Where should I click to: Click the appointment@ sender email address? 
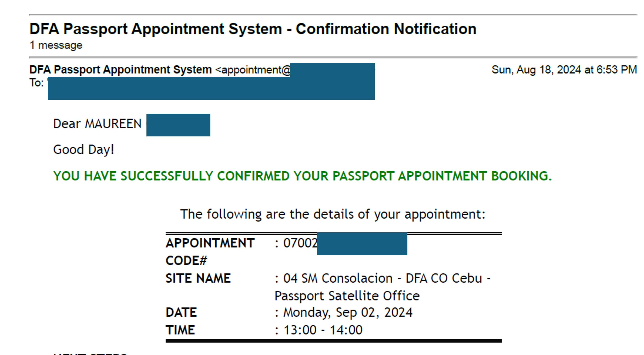pos(253,70)
